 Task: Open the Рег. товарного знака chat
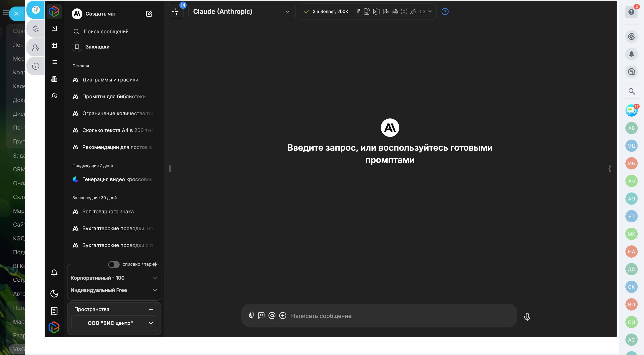(x=108, y=211)
